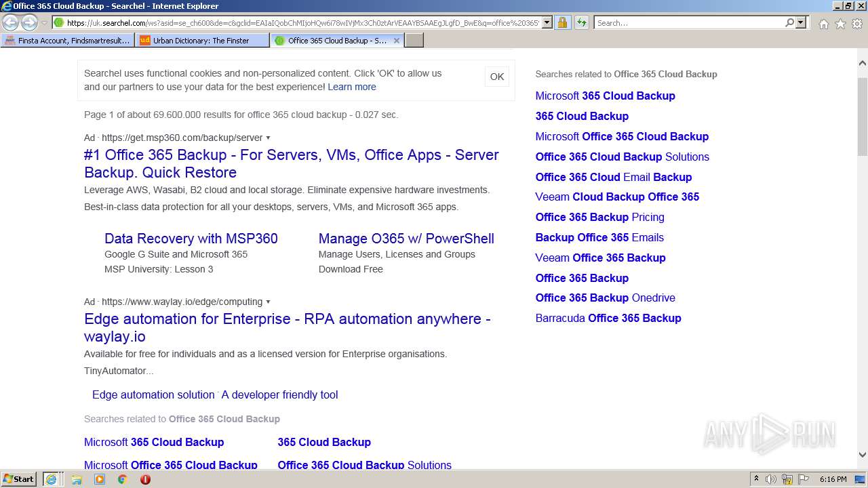
Task: Open the Learn more cookie link
Action: point(352,87)
